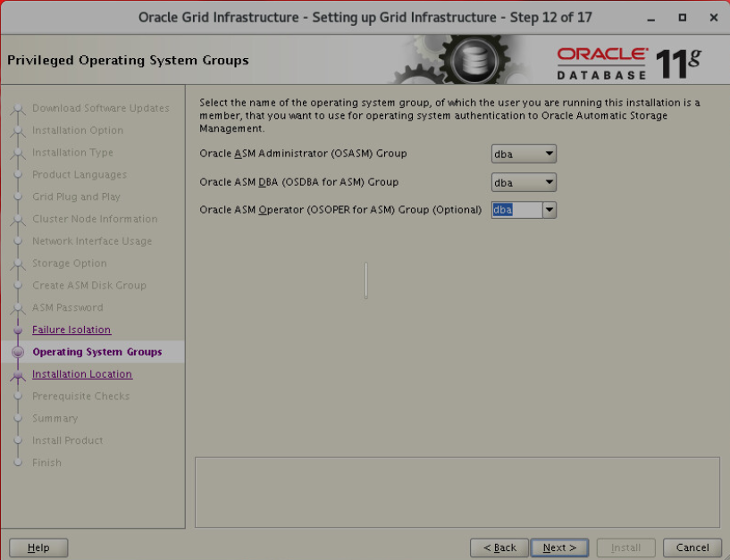Select the Operating System Groups step
Viewport: 730px width, 560px height.
96,352
